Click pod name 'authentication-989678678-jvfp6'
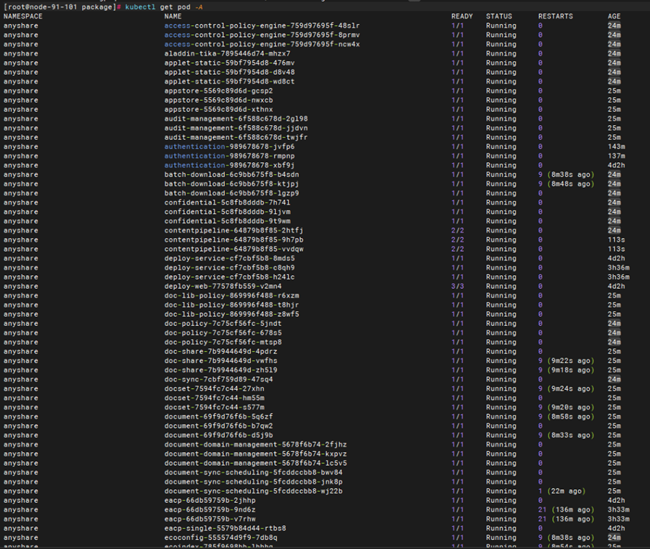 [x=229, y=147]
